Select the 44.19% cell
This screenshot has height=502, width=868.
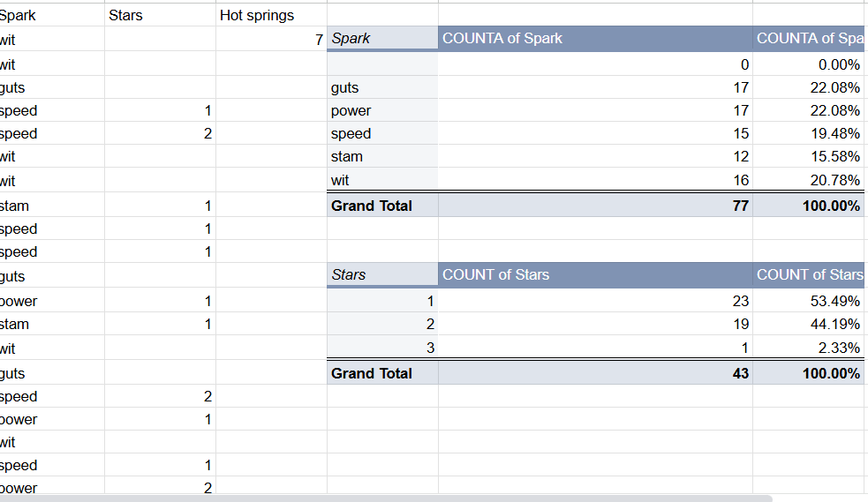808,324
